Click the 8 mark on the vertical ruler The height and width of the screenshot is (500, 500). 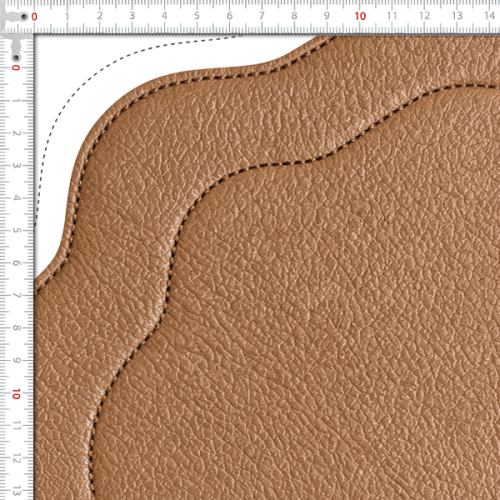(16, 328)
